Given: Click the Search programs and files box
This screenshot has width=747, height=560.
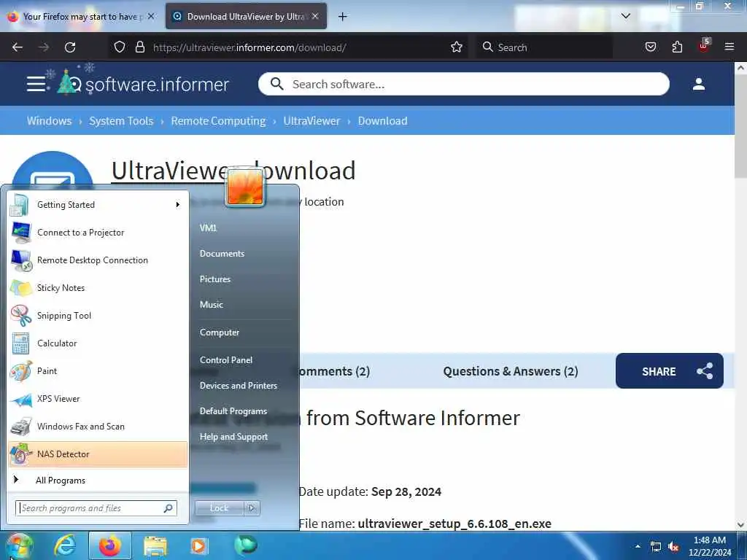Looking at the screenshot, I should (x=96, y=508).
